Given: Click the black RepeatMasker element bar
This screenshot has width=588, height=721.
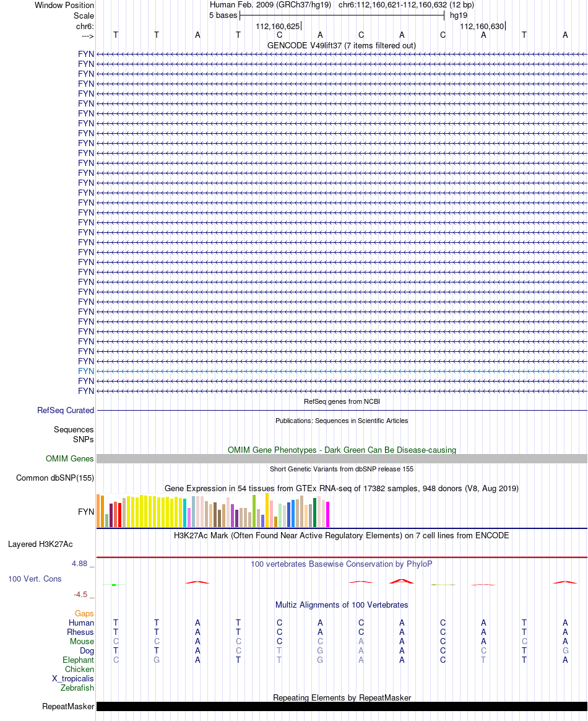Looking at the screenshot, I should (342, 706).
